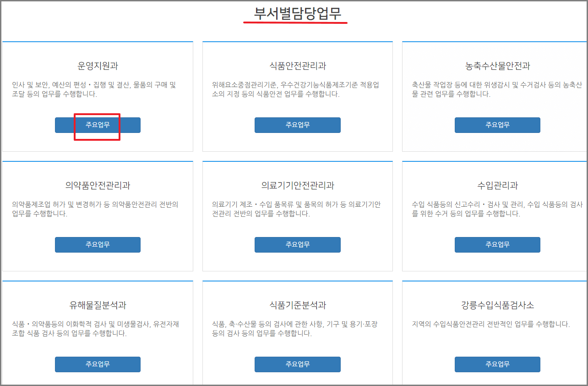Select the 수입관리과 card title

pos(497,185)
